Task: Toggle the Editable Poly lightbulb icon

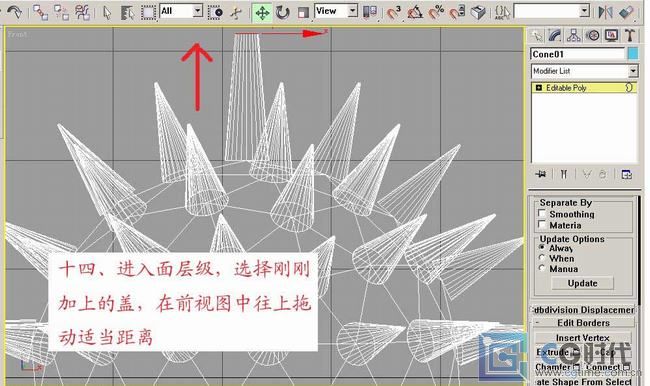Action: tap(629, 87)
